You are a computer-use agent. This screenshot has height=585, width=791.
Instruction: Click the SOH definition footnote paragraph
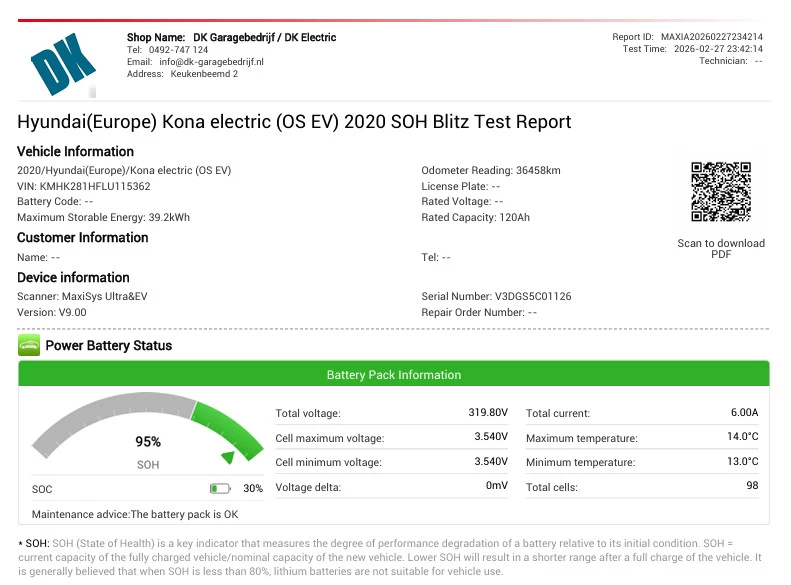click(390, 557)
